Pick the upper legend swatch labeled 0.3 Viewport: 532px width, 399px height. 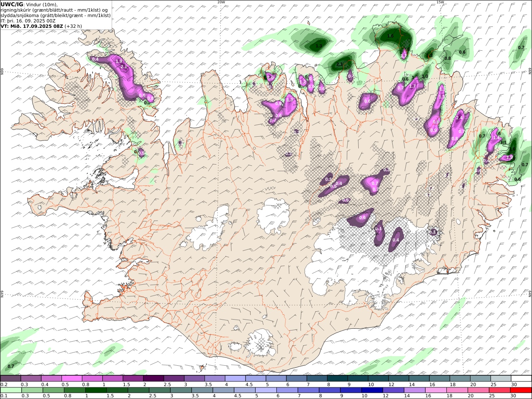(x=31, y=378)
